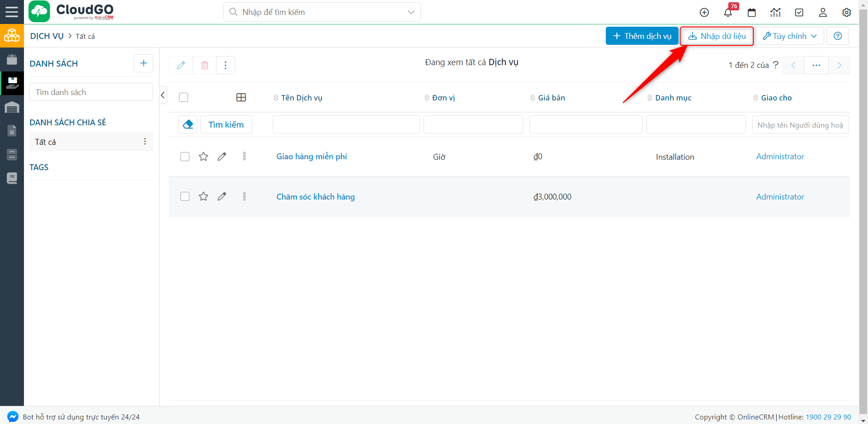Image resolution: width=868 pixels, height=424 pixels.
Task: Expand the Tùy chỉnh dropdown
Action: coord(789,36)
